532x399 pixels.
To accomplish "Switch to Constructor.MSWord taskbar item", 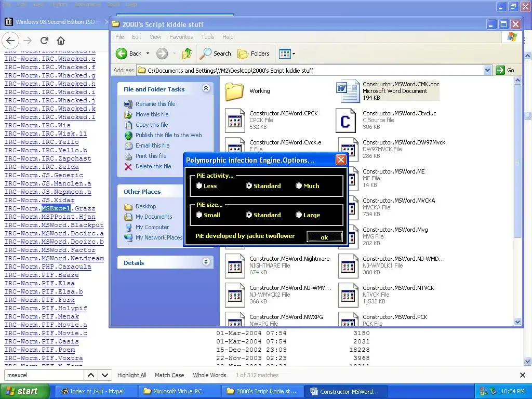I will (x=345, y=391).
